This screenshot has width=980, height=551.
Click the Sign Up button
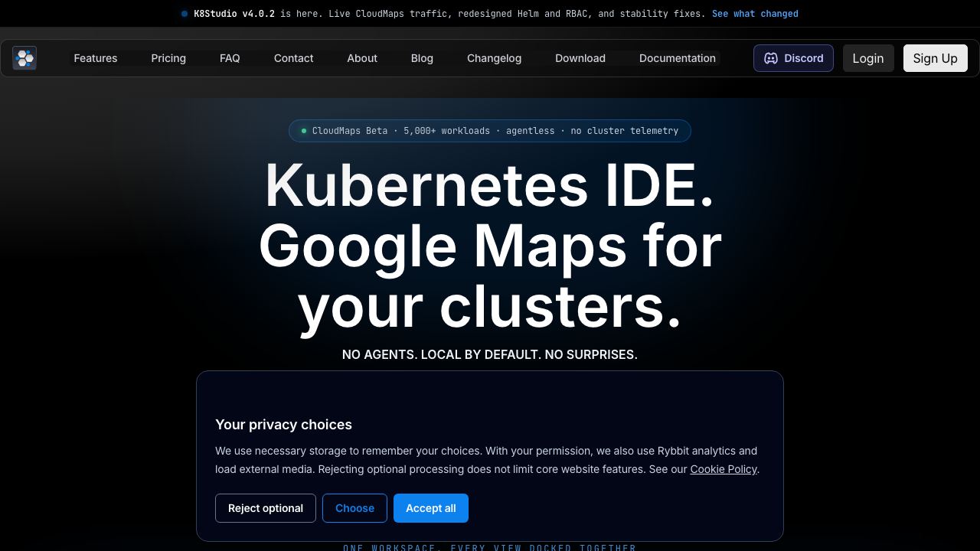(x=936, y=58)
